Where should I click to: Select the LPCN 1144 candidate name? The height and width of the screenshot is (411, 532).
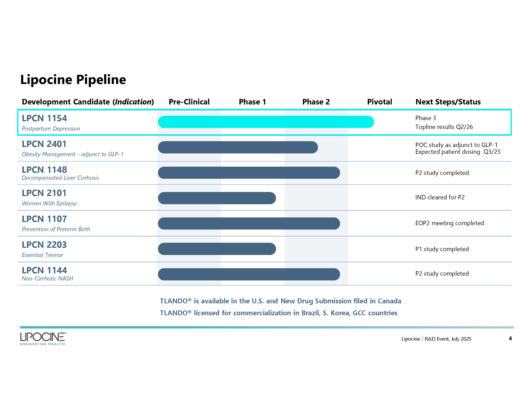[x=44, y=270]
